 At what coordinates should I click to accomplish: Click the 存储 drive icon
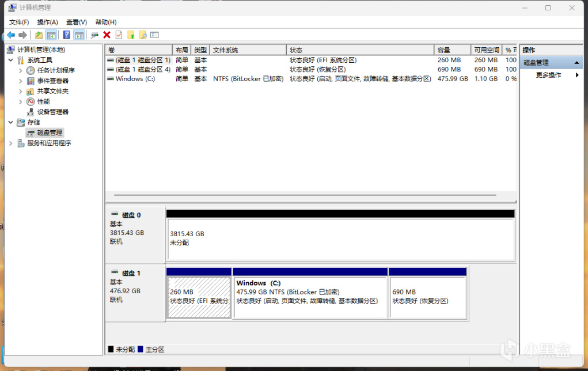click(21, 122)
